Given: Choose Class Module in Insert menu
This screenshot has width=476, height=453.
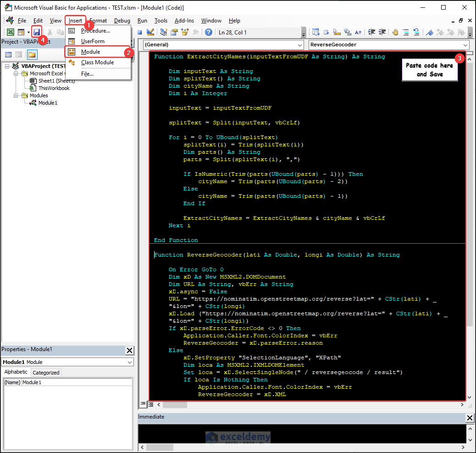Looking at the screenshot, I should pyautogui.click(x=97, y=62).
